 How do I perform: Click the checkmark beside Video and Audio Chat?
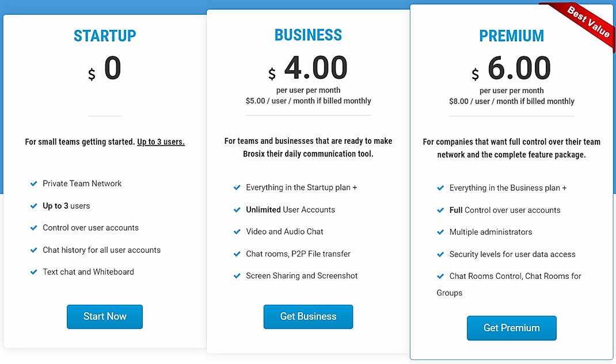[x=237, y=232]
